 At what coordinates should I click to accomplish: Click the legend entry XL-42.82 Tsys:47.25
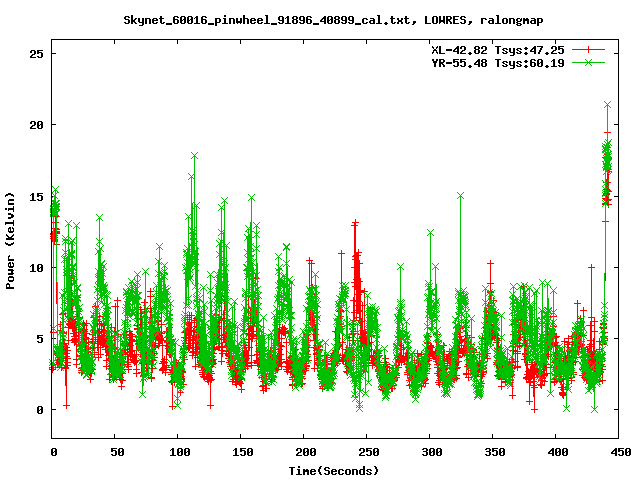498,50
